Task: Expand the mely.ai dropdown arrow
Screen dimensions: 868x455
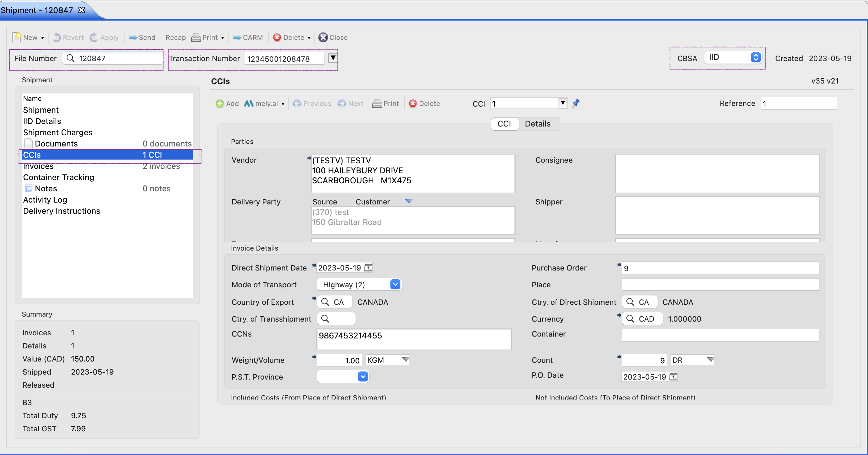Action: pos(283,104)
